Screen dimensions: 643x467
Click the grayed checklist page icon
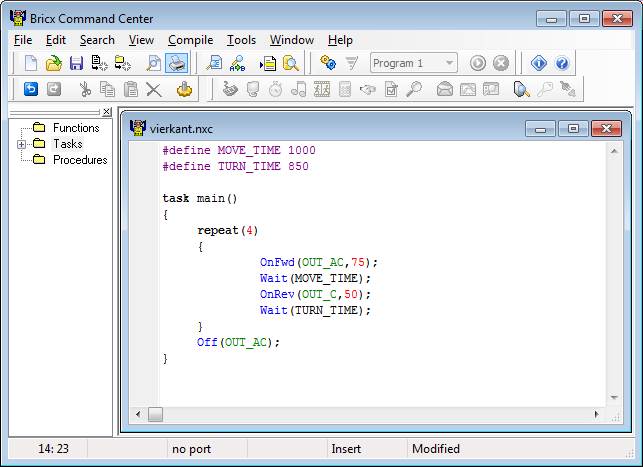(391, 89)
